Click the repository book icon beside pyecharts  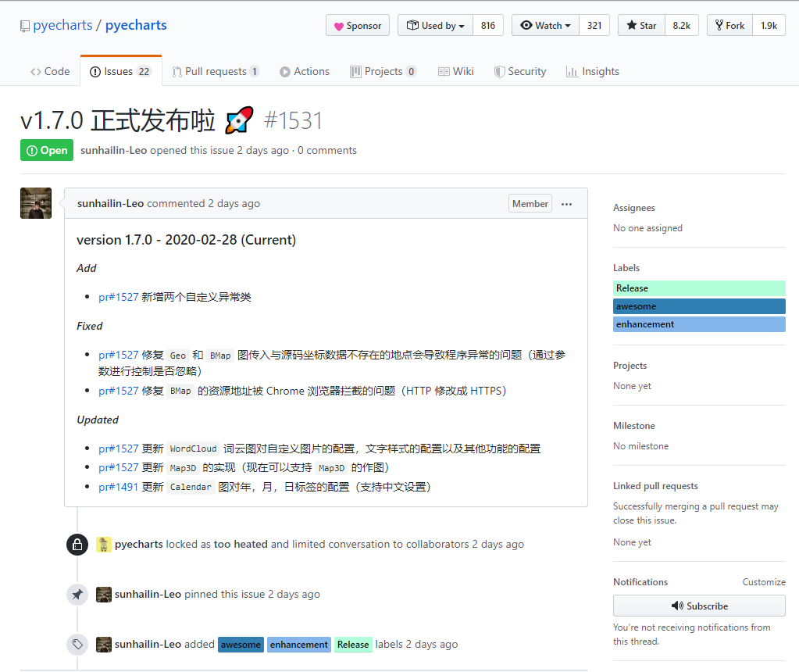24,25
